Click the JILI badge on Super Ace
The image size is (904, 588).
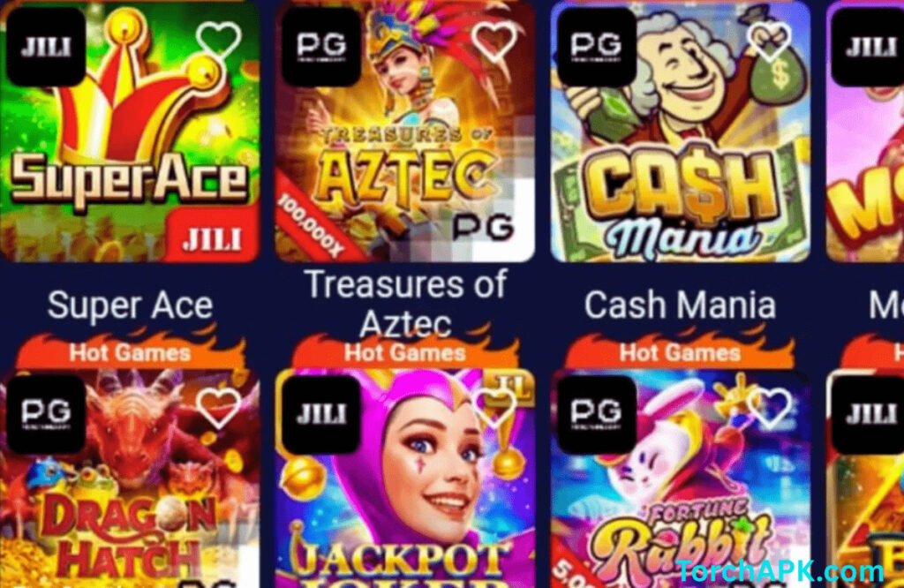click(46, 47)
